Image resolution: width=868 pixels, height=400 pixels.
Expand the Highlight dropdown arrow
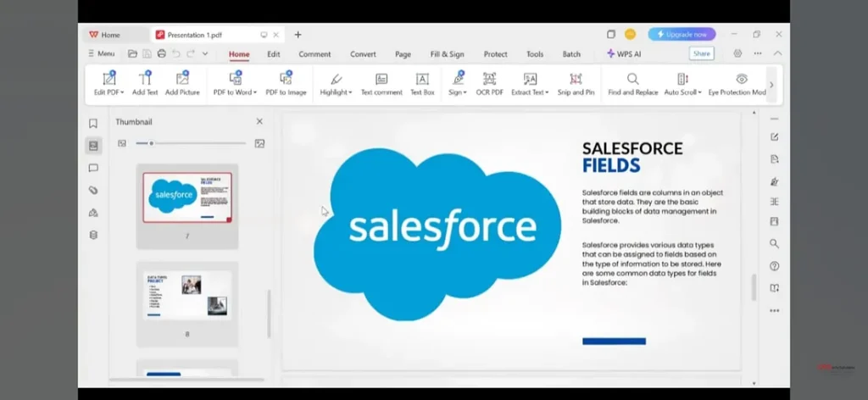(x=349, y=92)
